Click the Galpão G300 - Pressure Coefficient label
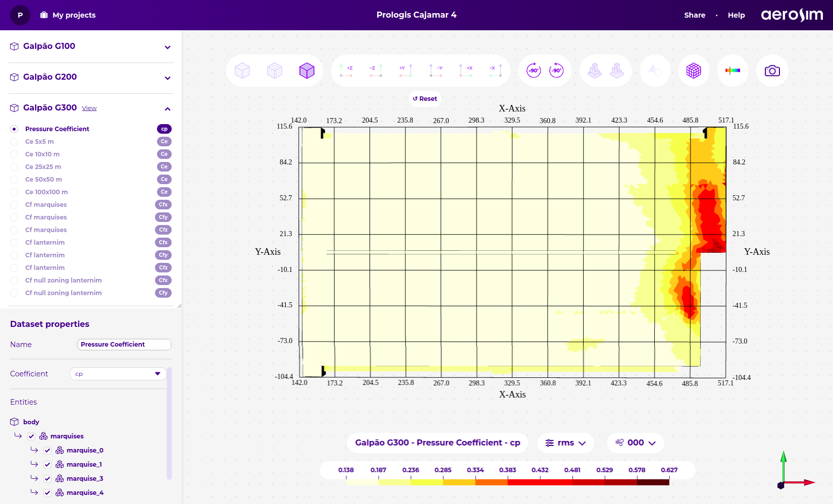Viewport: 833px width, 504px height. pos(437,443)
